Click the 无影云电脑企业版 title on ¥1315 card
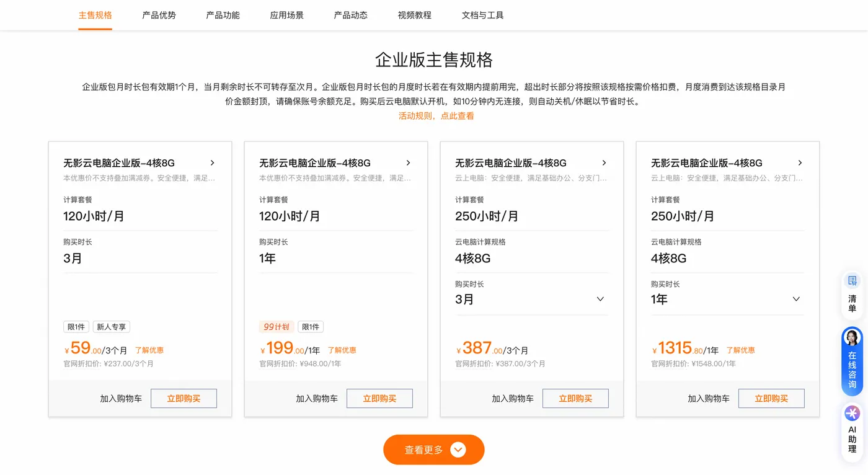This screenshot has width=868, height=475. pos(707,163)
